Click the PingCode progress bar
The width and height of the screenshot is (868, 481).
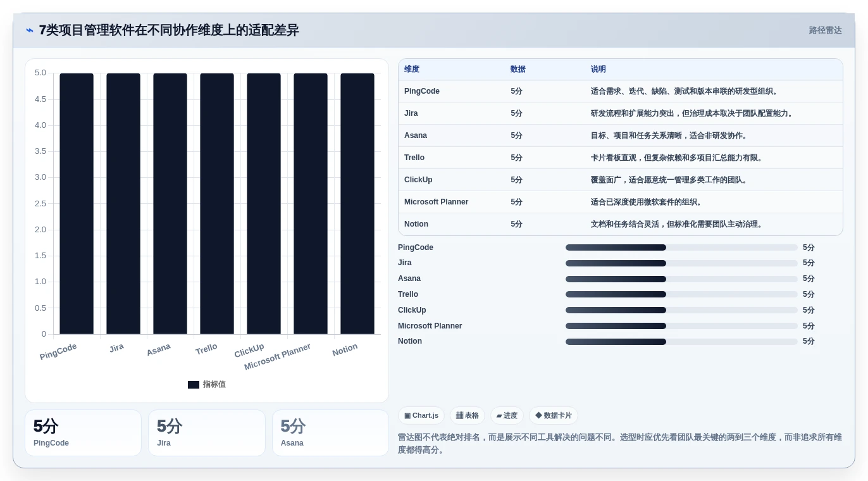(x=681, y=247)
